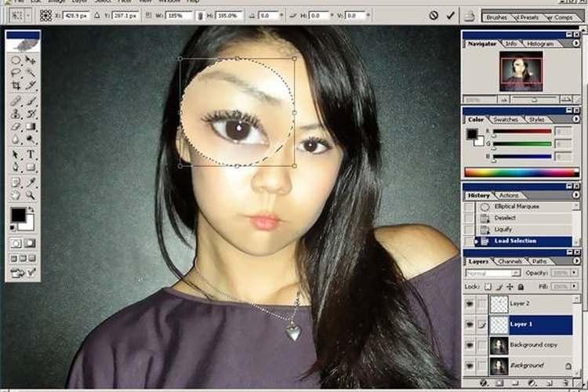This screenshot has width=588, height=392.
Task: Toggle relative positioning triangle for reference point
Action: [96, 16]
